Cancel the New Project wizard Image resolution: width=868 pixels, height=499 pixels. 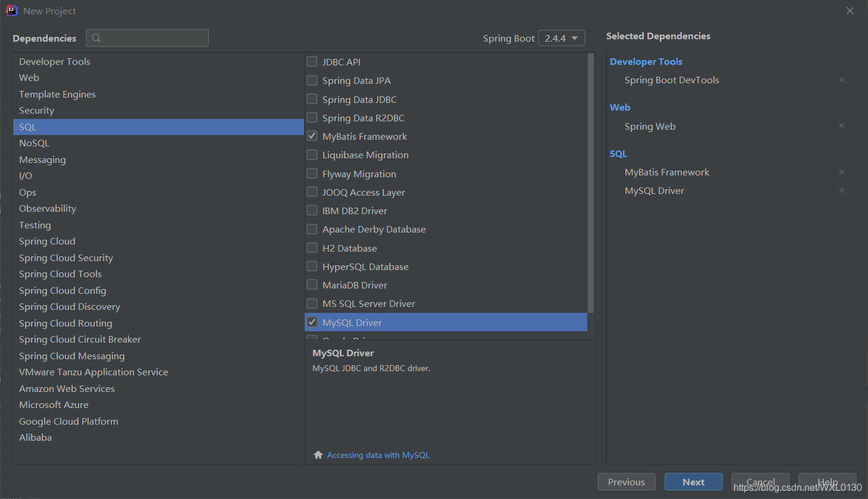760,482
